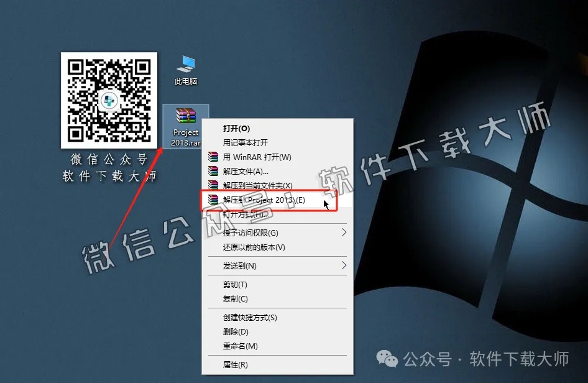Click the logo at the QR code center
Screen dimensions: 588x383
[109, 100]
